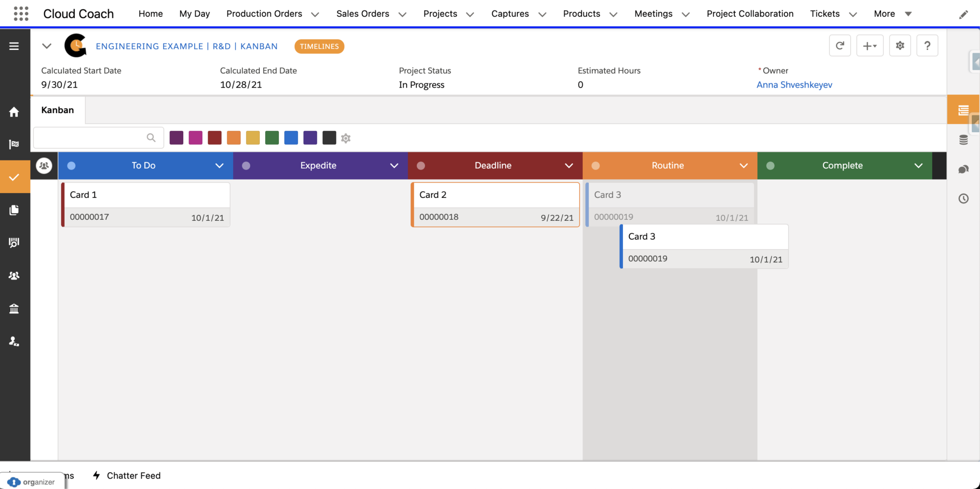
Task: Select the checkmark tasks icon in left sidebar
Action: coord(14,177)
